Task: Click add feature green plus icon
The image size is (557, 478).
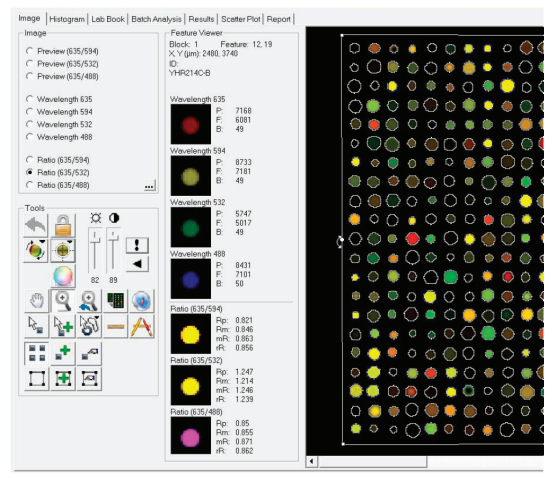Action: click(x=63, y=353)
